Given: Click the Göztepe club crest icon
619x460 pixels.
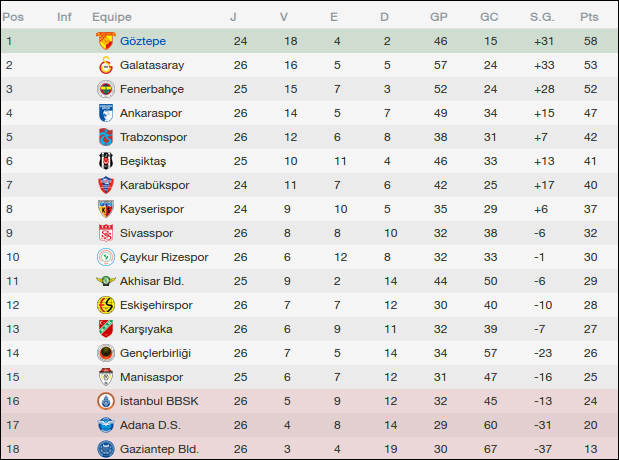Looking at the screenshot, I should 105,41.
